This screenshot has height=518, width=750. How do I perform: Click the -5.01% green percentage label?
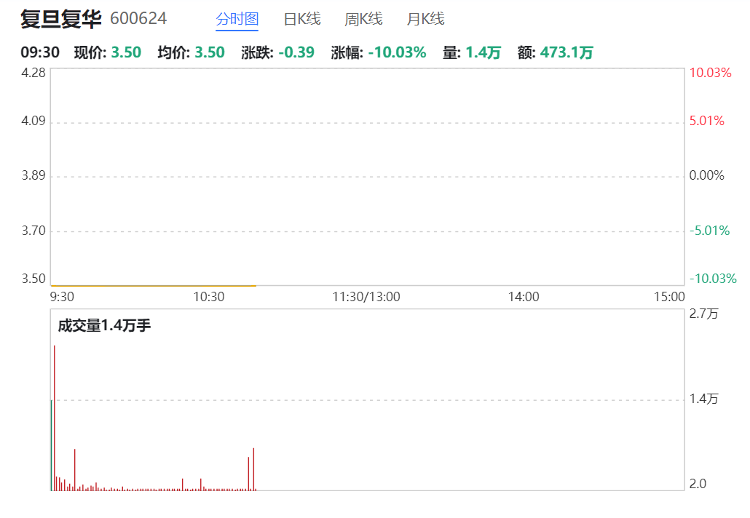709,231
